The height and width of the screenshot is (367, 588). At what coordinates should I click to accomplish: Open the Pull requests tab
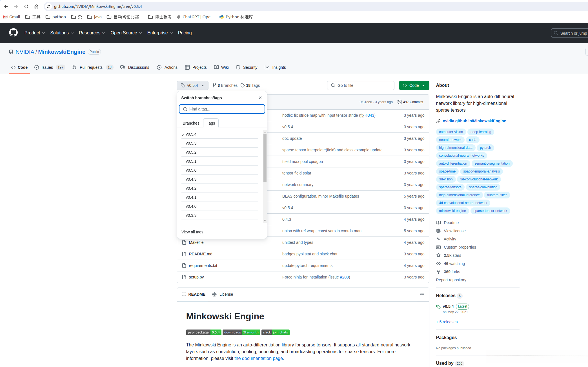point(91,67)
